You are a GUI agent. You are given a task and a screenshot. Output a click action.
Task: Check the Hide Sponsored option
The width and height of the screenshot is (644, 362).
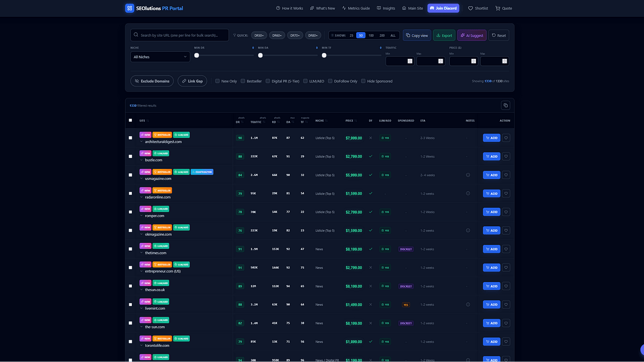click(363, 81)
